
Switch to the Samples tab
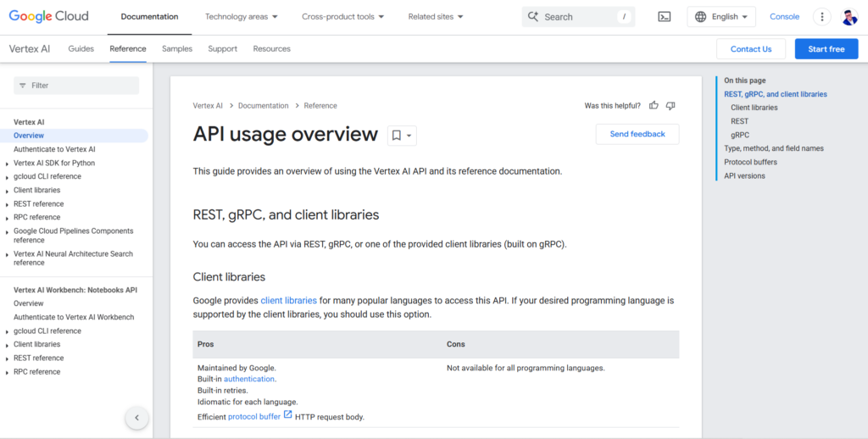click(x=177, y=48)
